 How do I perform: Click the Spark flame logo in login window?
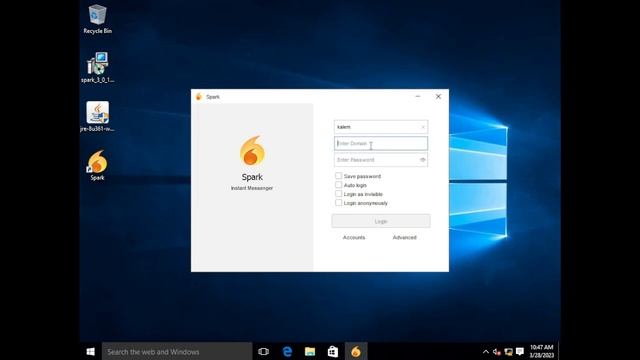click(x=252, y=151)
